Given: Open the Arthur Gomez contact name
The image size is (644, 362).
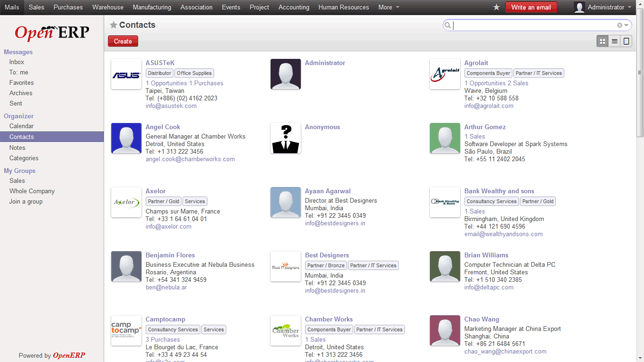Looking at the screenshot, I should [485, 127].
